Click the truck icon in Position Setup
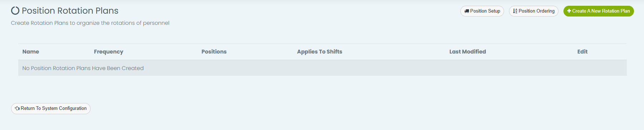The image size is (644, 130). [466, 11]
